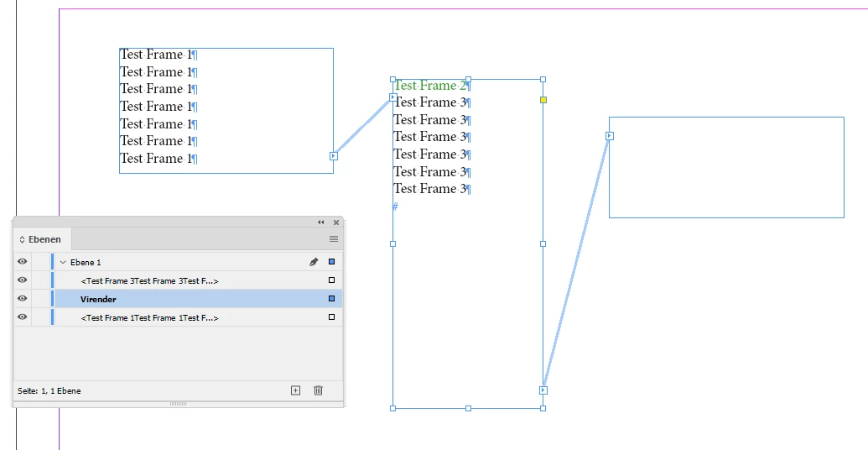
Task: Close the Ebenen panel
Action: click(336, 222)
